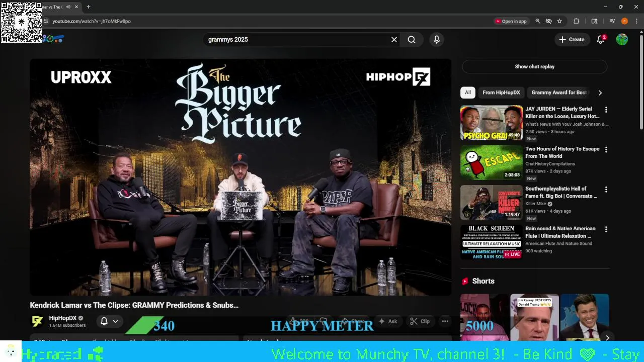Bookmark this page with the star icon
644x362 pixels.
[x=559, y=21]
